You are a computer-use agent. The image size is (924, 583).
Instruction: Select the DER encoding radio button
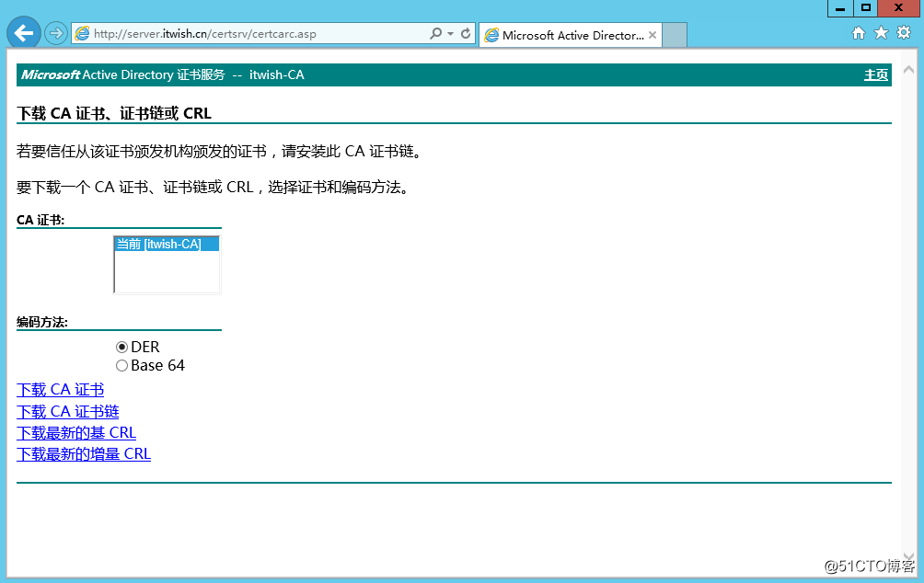[122, 347]
